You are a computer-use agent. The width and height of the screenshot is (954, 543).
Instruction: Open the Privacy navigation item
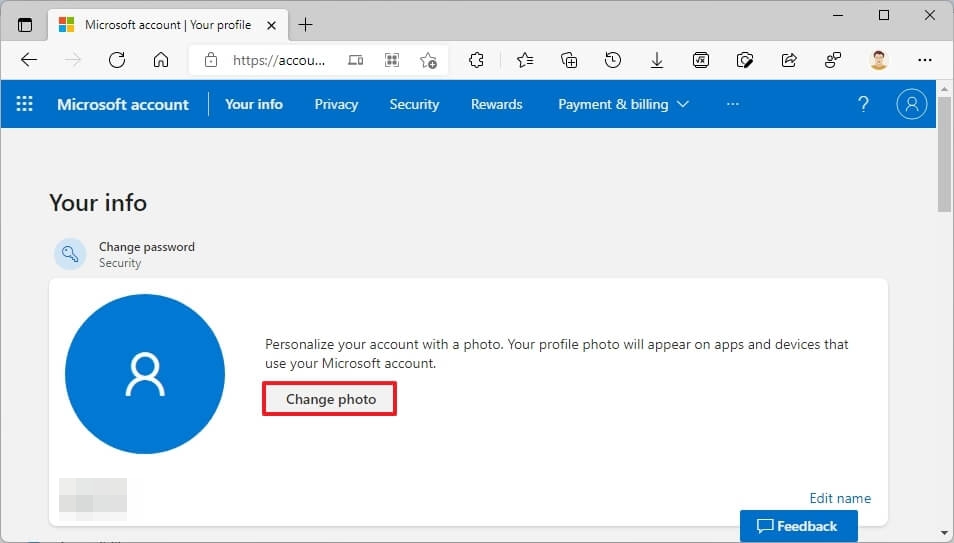pos(336,104)
